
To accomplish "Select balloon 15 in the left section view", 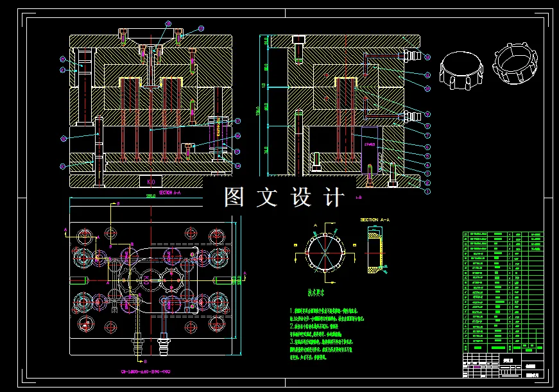I will [x=237, y=151].
